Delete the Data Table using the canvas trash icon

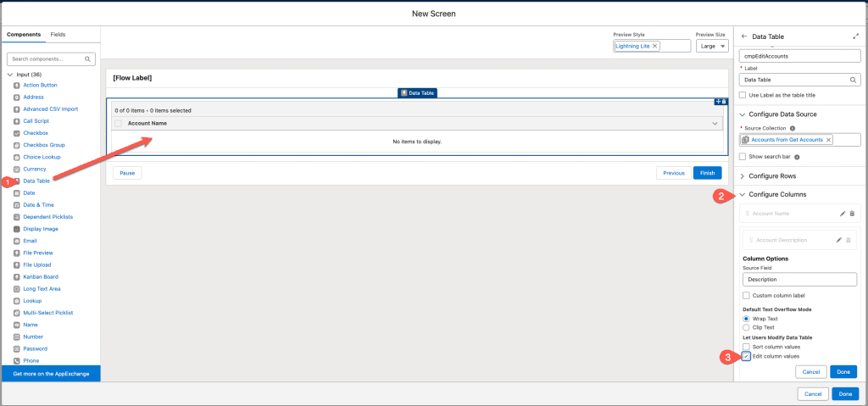724,102
